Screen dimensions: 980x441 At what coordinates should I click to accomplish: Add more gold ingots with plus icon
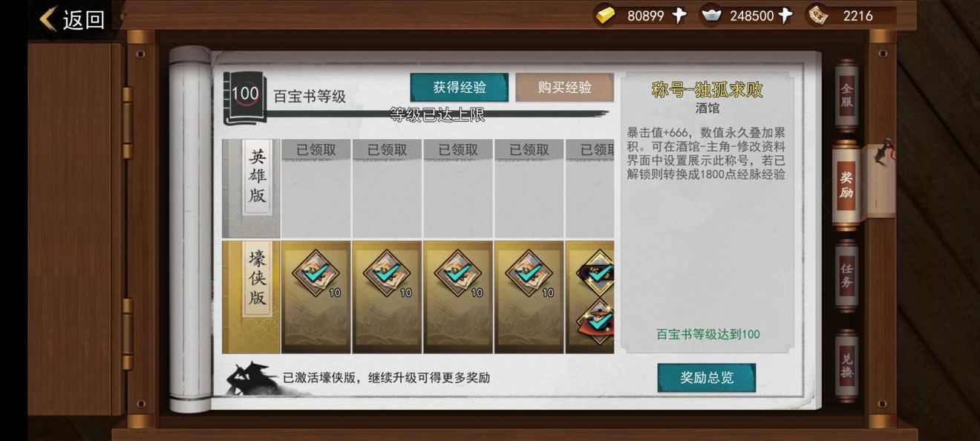point(679,16)
